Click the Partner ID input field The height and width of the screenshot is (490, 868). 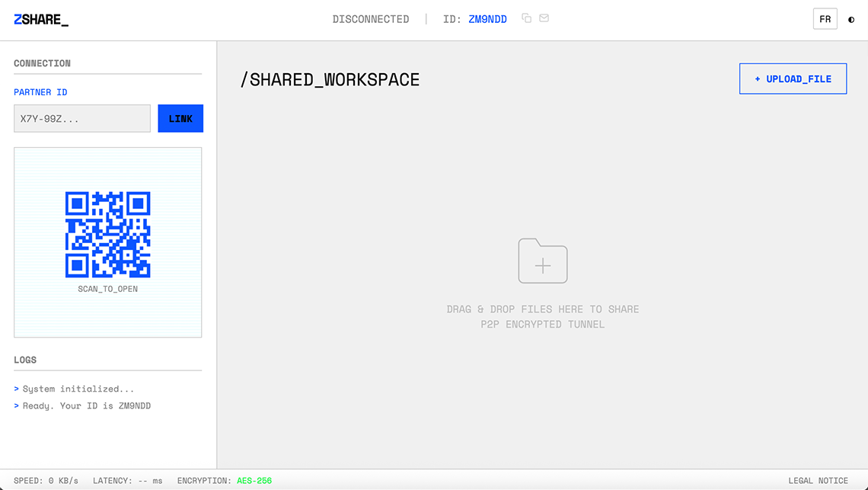(81, 118)
